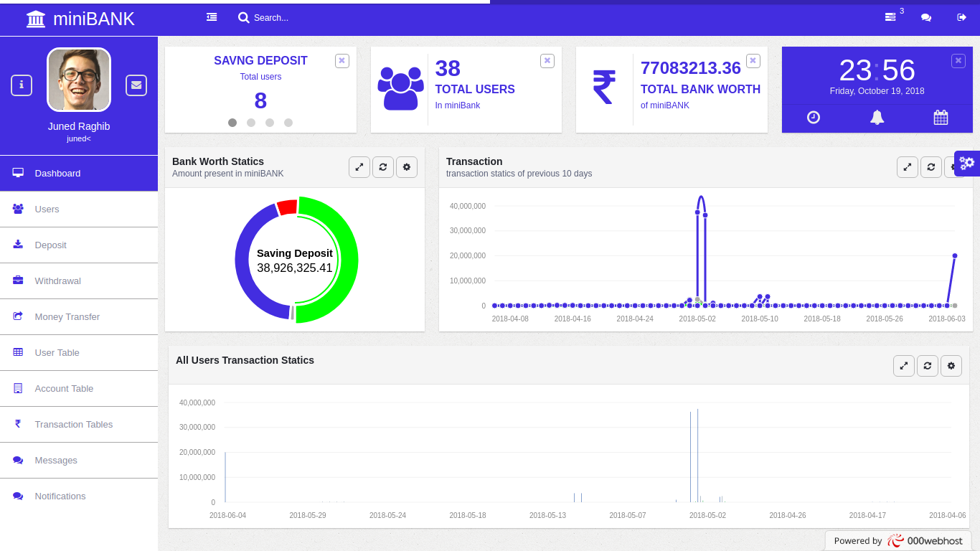Image resolution: width=980 pixels, height=551 pixels.
Task: Click the bell alarm icon in time widget
Action: [x=877, y=118]
